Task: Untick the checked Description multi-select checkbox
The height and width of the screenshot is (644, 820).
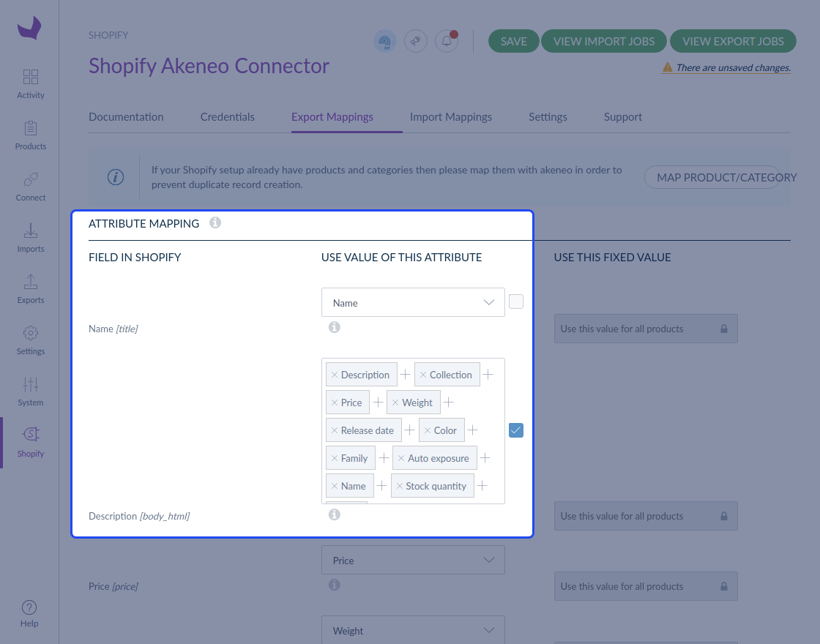Action: (516, 430)
